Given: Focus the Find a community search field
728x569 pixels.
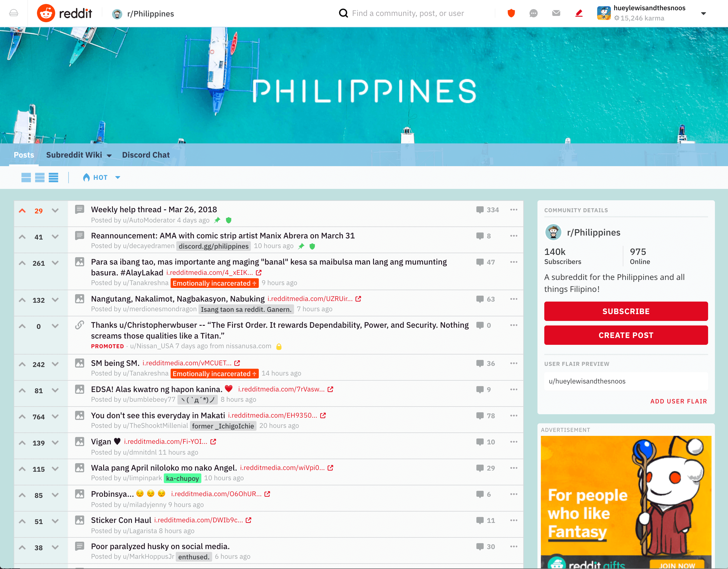Looking at the screenshot, I should click(408, 13).
